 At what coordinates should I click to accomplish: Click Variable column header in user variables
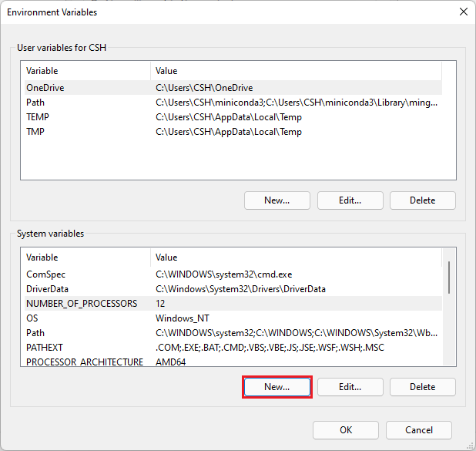click(x=88, y=71)
